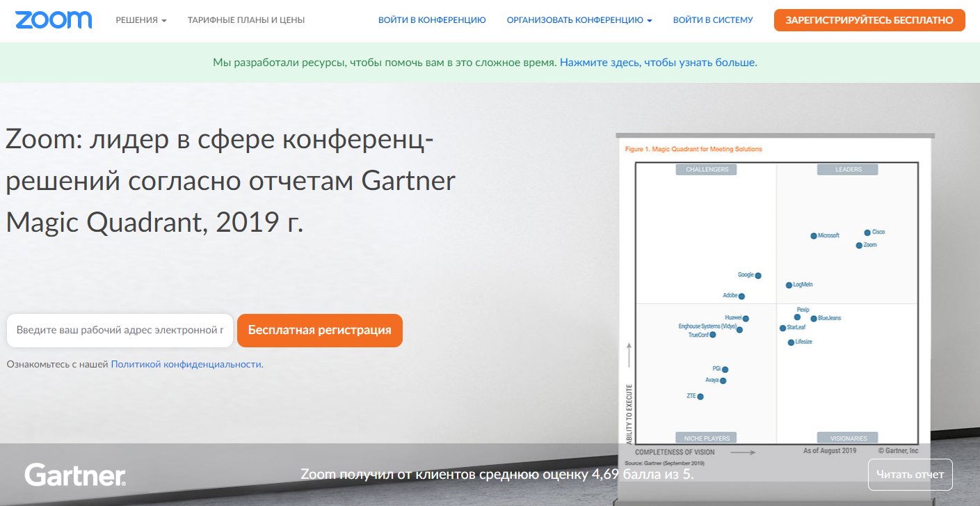Viewport: 980px width, 506px height.
Task: Click the Lifesize label in the chart
Action: pos(804,342)
